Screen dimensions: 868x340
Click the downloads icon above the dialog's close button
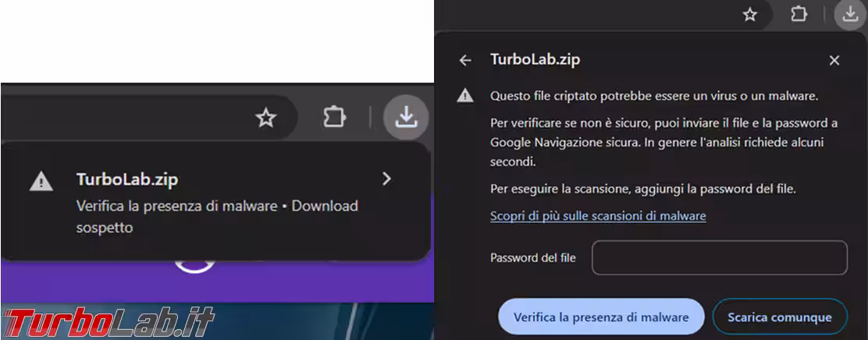(x=848, y=15)
